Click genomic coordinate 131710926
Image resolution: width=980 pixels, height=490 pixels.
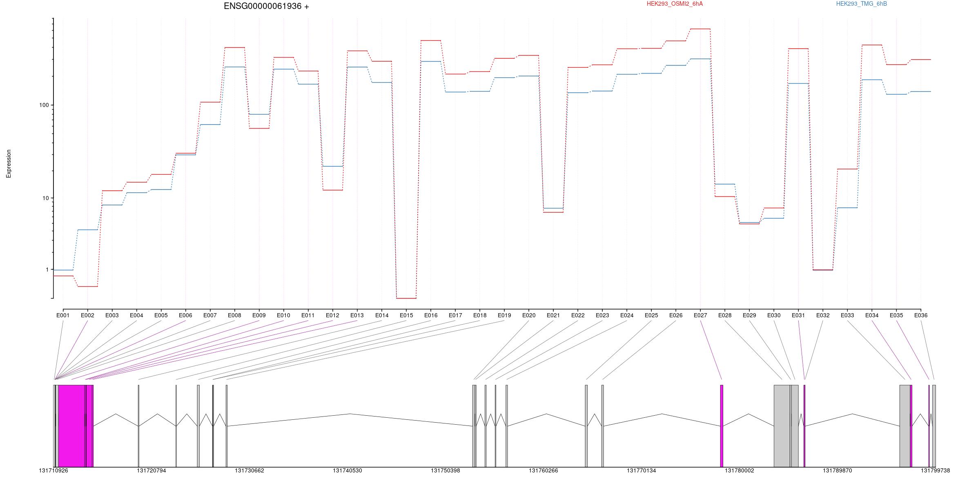point(53,470)
